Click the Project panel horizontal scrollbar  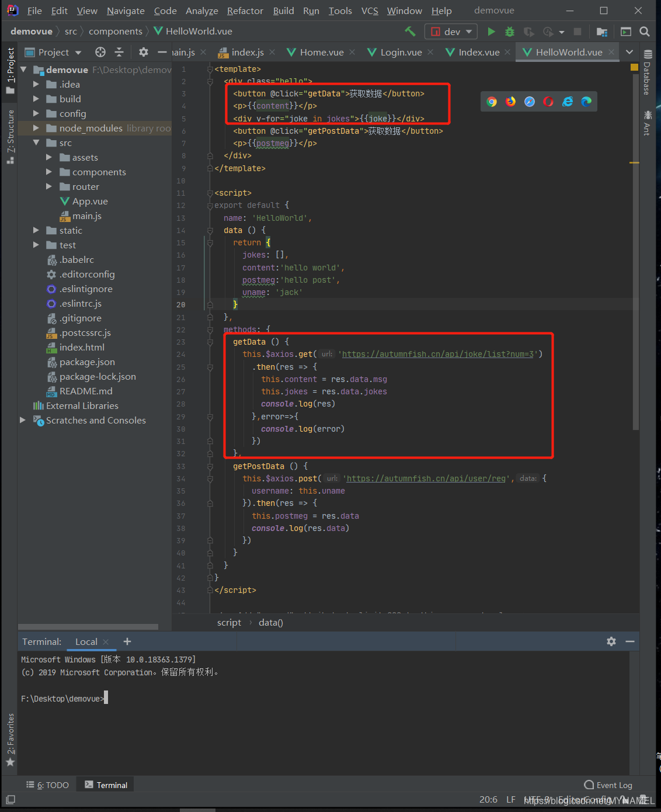88,627
